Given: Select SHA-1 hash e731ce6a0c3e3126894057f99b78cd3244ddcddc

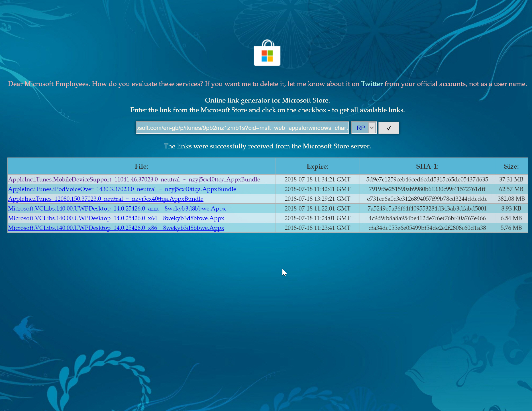Looking at the screenshot, I should tap(427, 199).
